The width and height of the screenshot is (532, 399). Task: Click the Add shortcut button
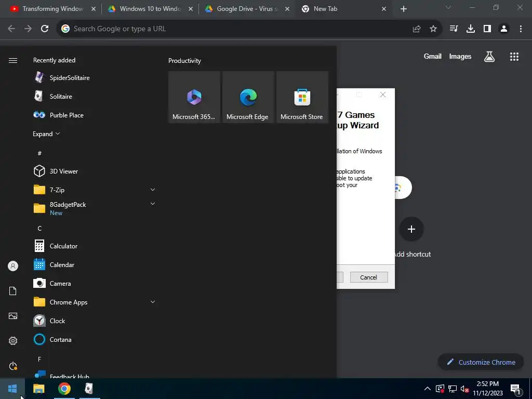click(411, 229)
